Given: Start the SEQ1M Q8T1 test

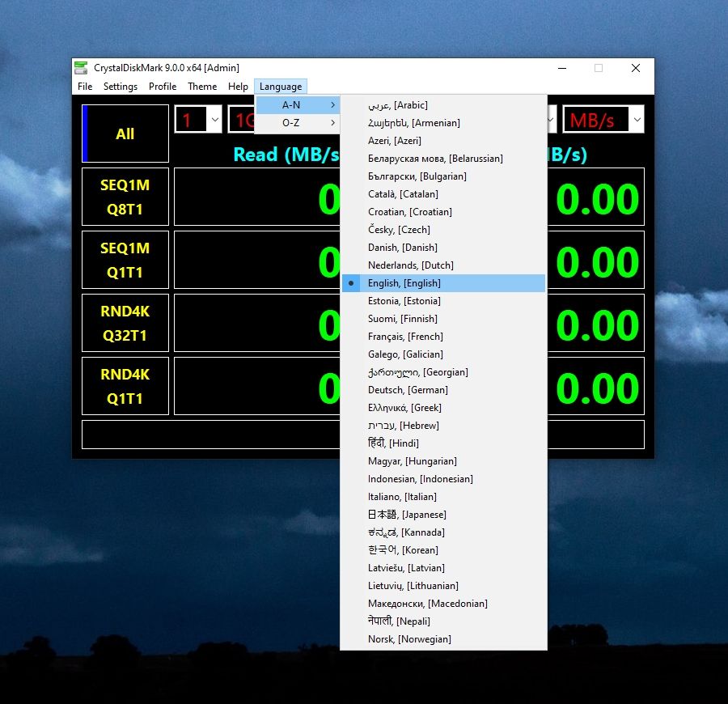Looking at the screenshot, I should (125, 197).
